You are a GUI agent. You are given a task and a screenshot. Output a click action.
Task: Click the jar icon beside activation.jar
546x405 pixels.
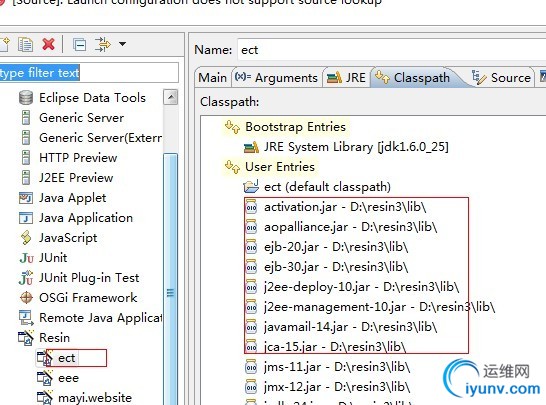coord(251,207)
